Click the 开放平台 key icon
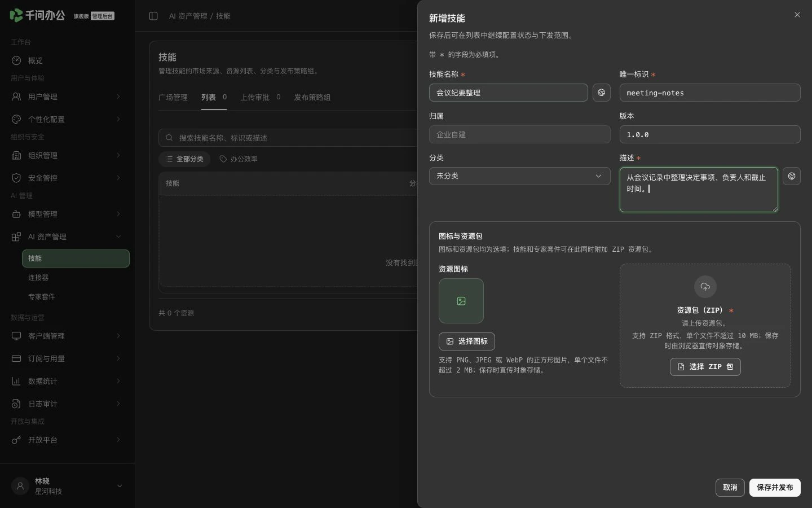This screenshot has width=812, height=508. tap(16, 440)
